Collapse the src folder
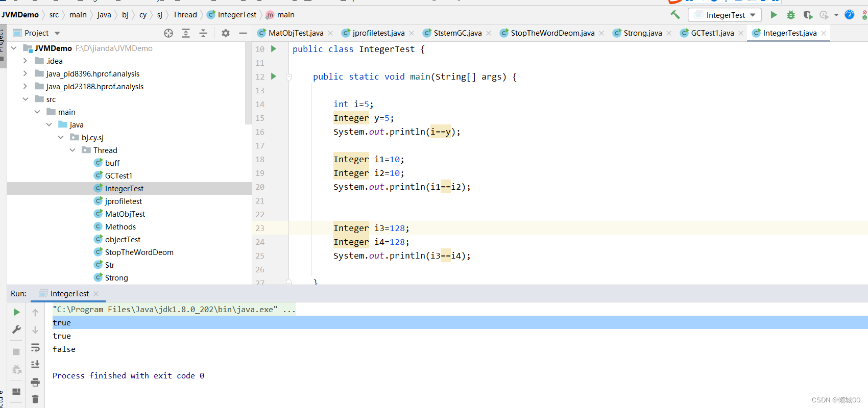Image resolution: width=868 pixels, height=408 pixels. (x=26, y=99)
